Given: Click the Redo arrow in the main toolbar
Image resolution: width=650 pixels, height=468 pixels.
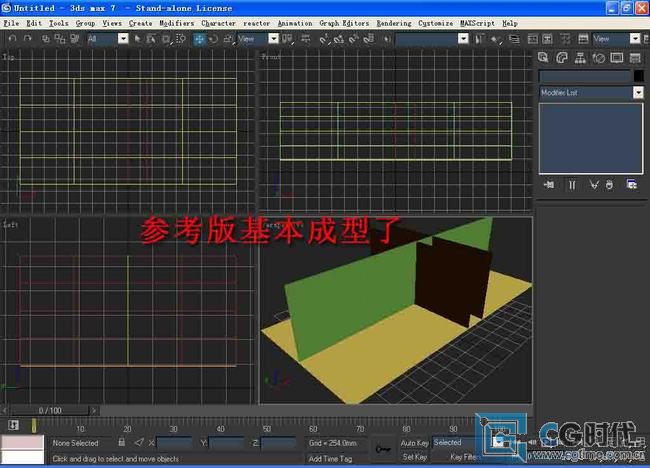Looking at the screenshot, I should click(x=27, y=39).
